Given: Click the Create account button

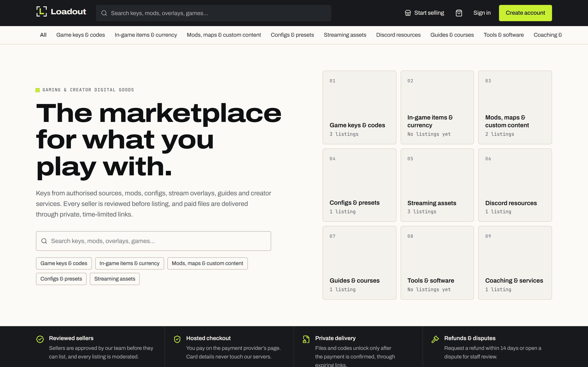Looking at the screenshot, I should 525,13.
